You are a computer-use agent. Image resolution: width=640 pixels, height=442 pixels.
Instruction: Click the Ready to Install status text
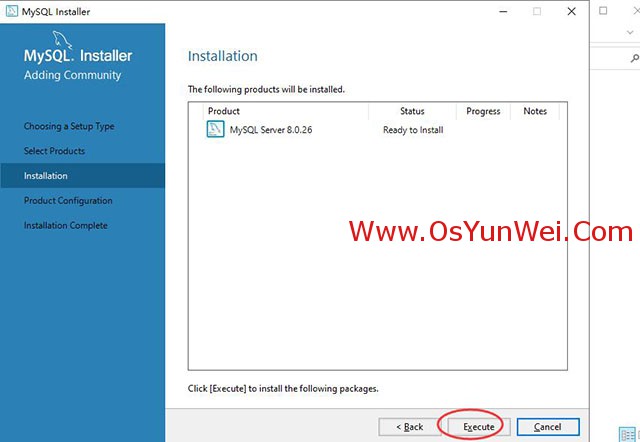413,130
